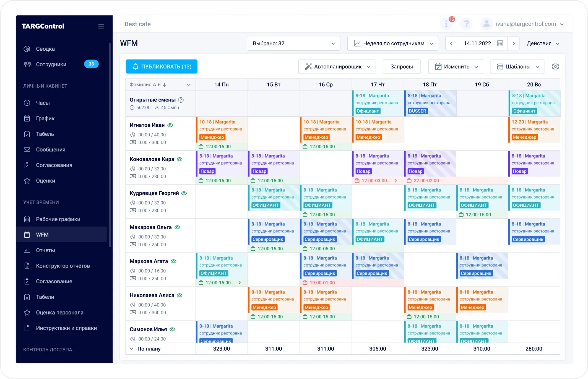This screenshot has height=379, width=588.
Task: Open Отчеты in the sidebar
Action: pyautogui.click(x=45, y=250)
